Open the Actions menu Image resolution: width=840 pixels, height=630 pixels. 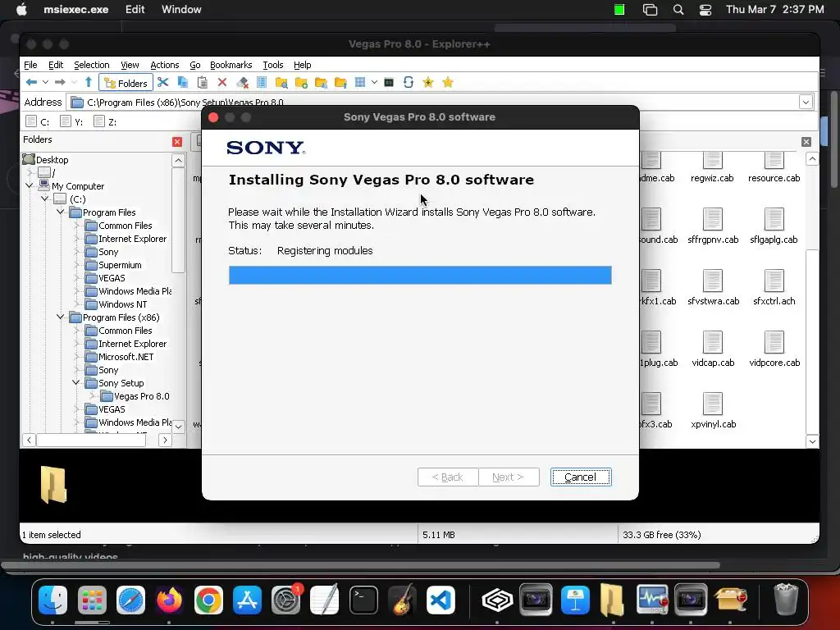[164, 65]
